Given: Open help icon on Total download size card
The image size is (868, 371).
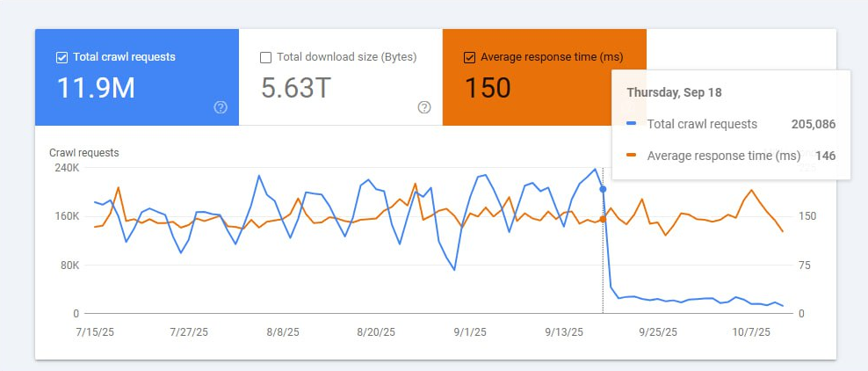Looking at the screenshot, I should tap(424, 107).
